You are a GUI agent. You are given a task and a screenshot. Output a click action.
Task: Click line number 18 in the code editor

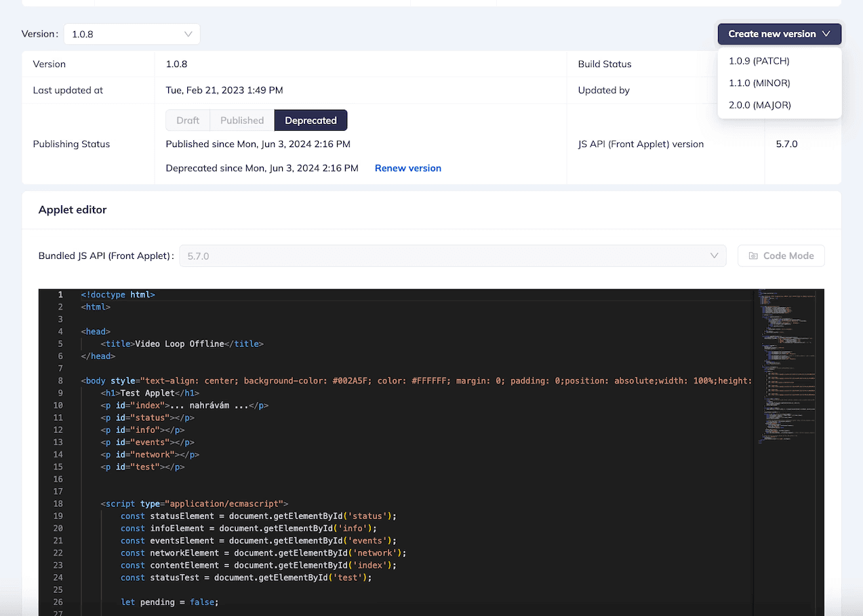point(58,504)
